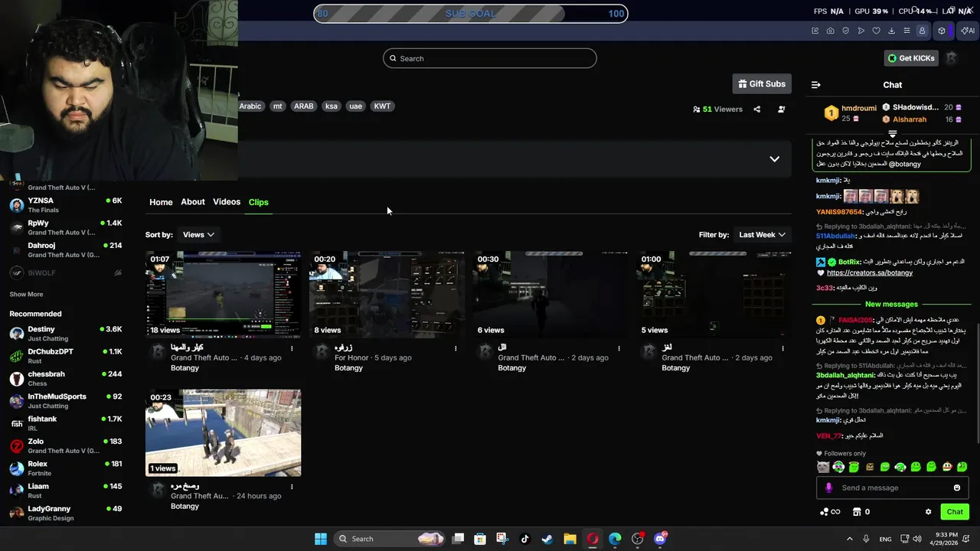Viewport: 980px width, 551px height.
Task: Open the Sort by Views dropdown
Action: (x=198, y=235)
